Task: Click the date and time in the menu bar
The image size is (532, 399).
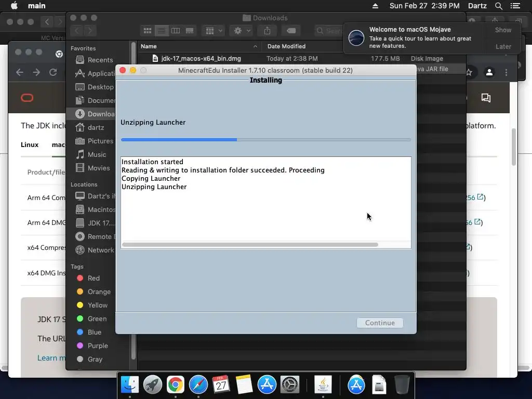Action: coord(424,6)
